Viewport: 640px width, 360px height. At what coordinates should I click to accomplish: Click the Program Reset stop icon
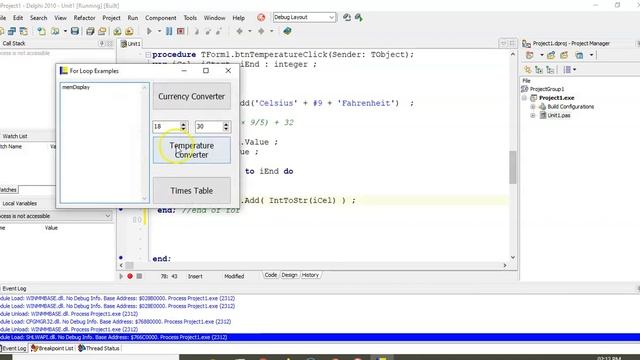[180, 31]
